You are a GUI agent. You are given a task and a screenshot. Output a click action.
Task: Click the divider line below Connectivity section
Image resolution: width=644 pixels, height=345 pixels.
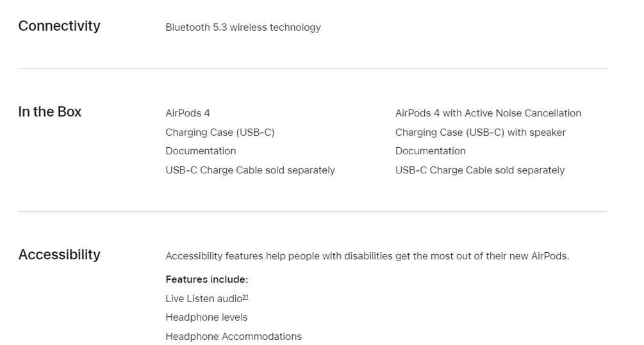313,68
